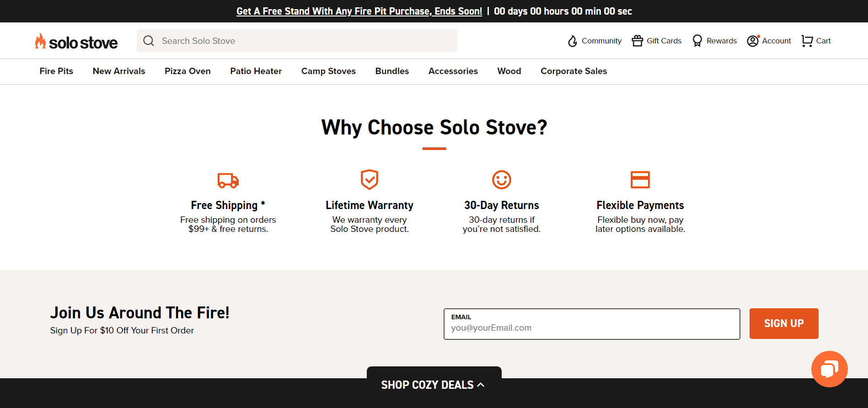The width and height of the screenshot is (868, 408).
Task: Click the Free Shipping truck icon
Action: (228, 180)
